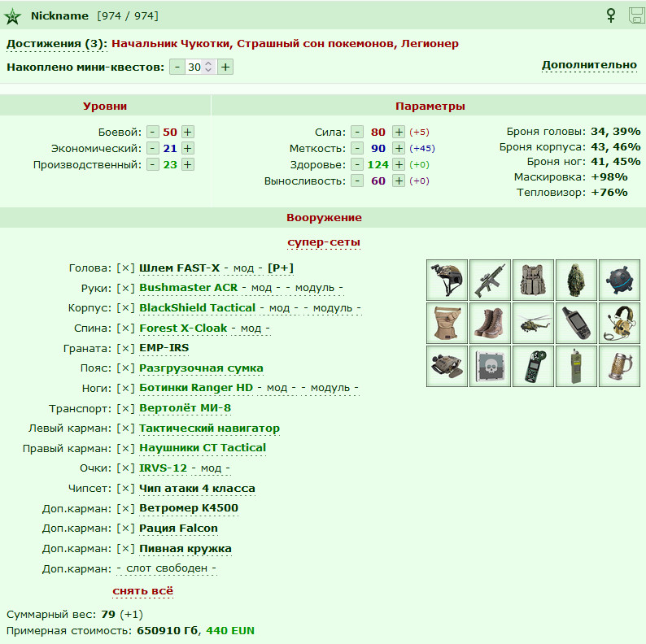646x644 pixels.
Task: Open the Bushmaster ACR weapon selector
Action: point(188,287)
